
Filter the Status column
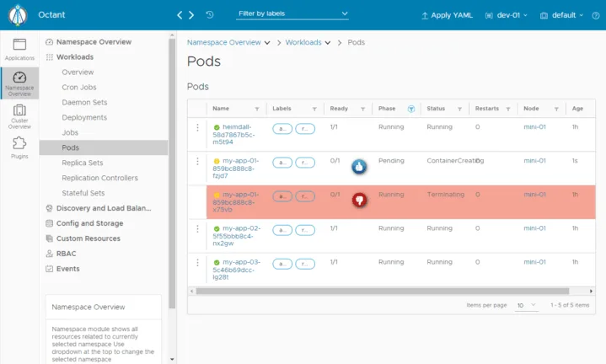(x=459, y=109)
